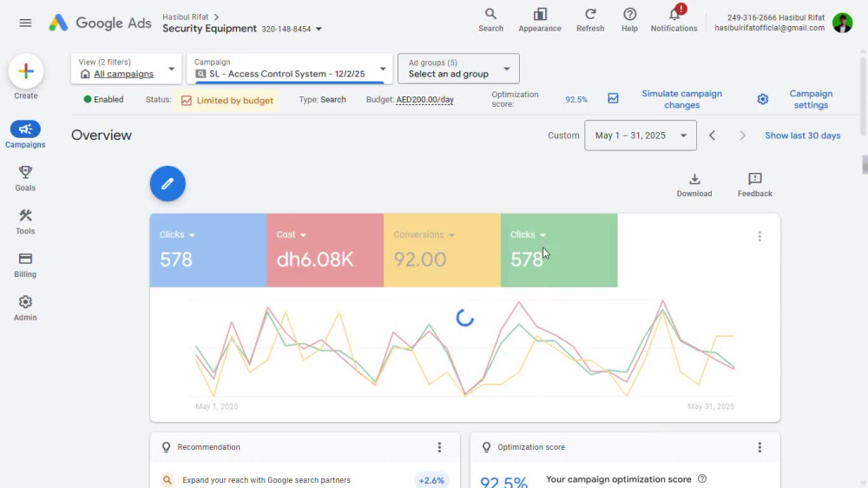Click the optimization score help icon
Image resolution: width=868 pixels, height=488 pixels.
(702, 478)
